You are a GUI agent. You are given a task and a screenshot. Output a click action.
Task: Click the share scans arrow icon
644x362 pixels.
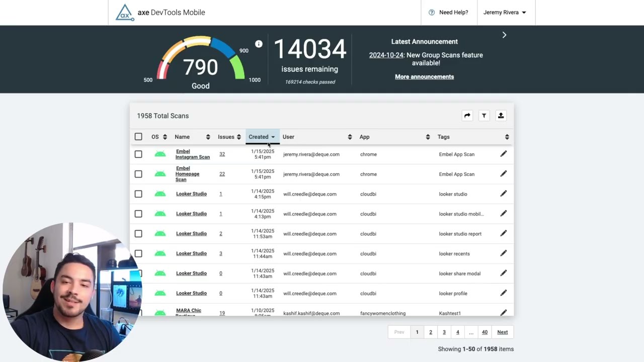[x=467, y=116]
